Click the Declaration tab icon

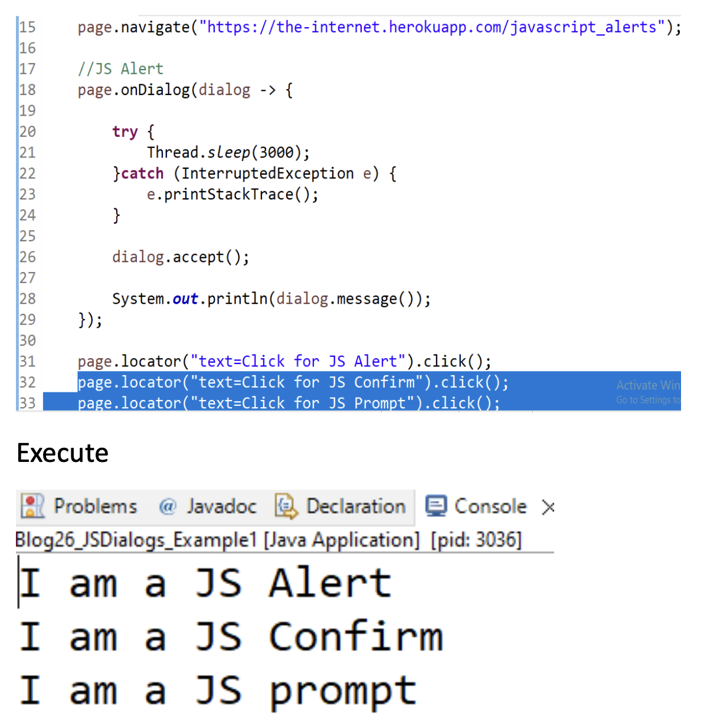[x=286, y=507]
